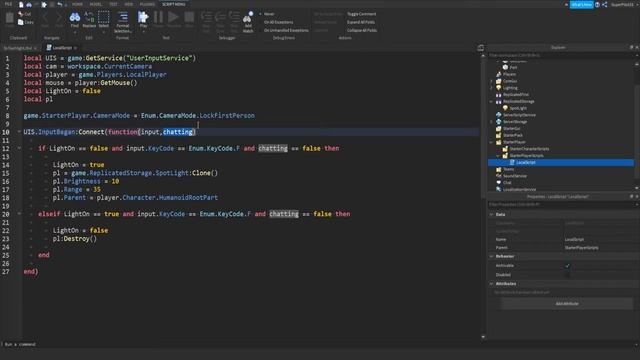
Task: Switch to the VIEW ribbon tab
Action: [129, 4]
